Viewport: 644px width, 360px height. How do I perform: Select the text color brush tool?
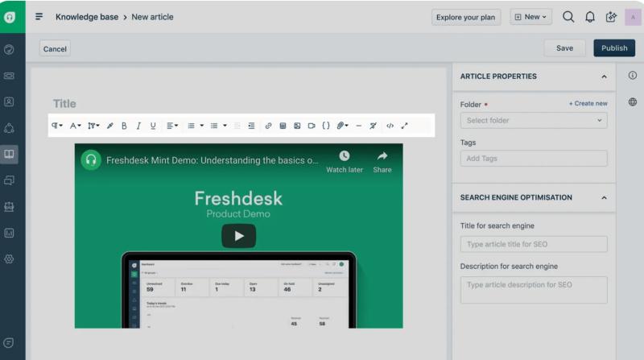click(x=109, y=126)
